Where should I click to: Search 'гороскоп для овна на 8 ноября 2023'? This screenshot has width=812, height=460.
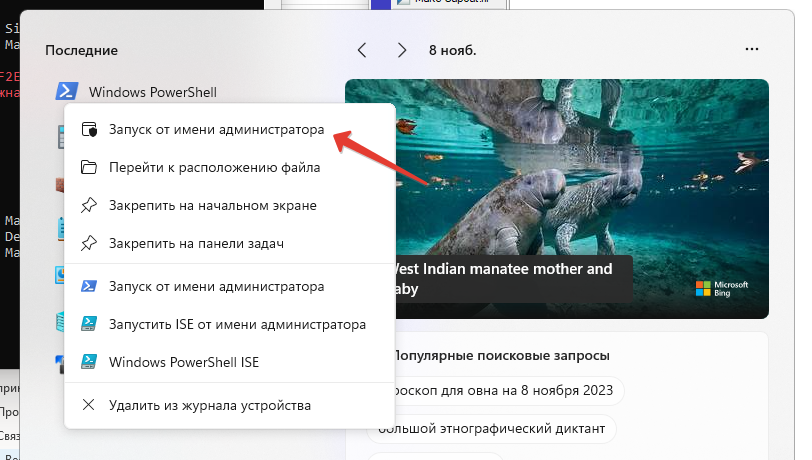click(510, 391)
